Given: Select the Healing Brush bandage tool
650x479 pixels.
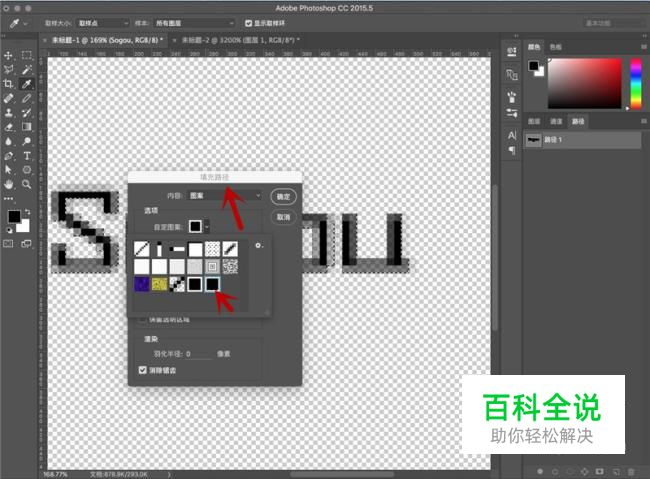Looking at the screenshot, I should pyautogui.click(x=8, y=98).
